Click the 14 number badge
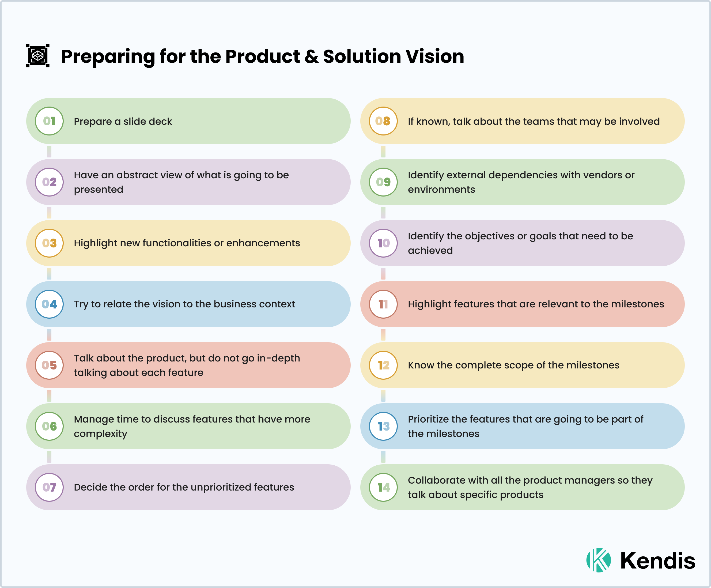Image resolution: width=711 pixels, height=588 pixels. click(383, 487)
